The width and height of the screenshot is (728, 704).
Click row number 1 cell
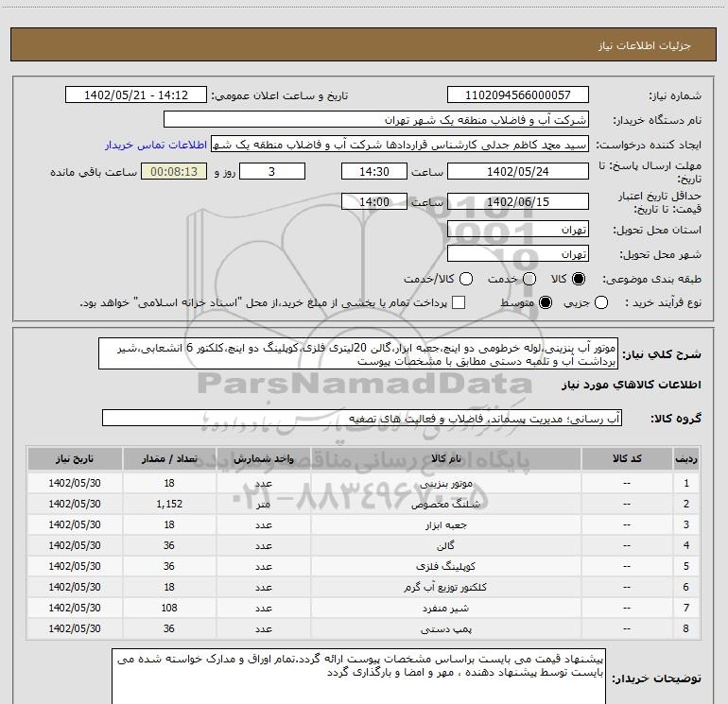coord(686,483)
